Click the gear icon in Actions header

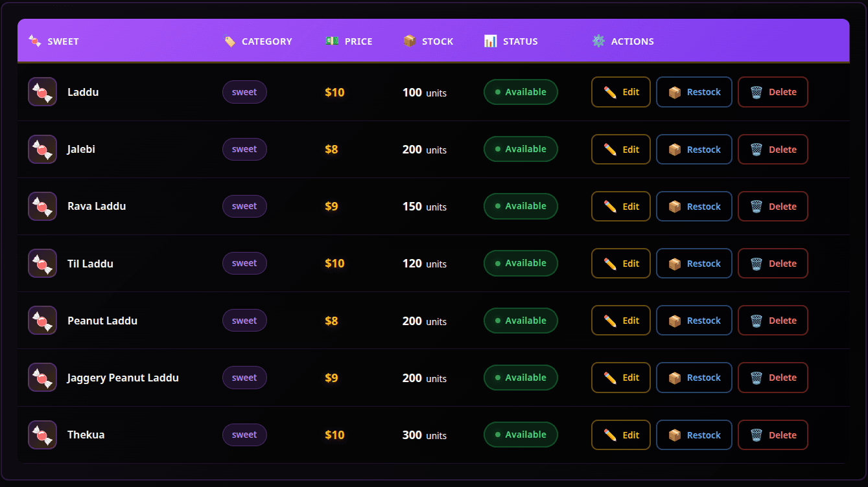598,41
